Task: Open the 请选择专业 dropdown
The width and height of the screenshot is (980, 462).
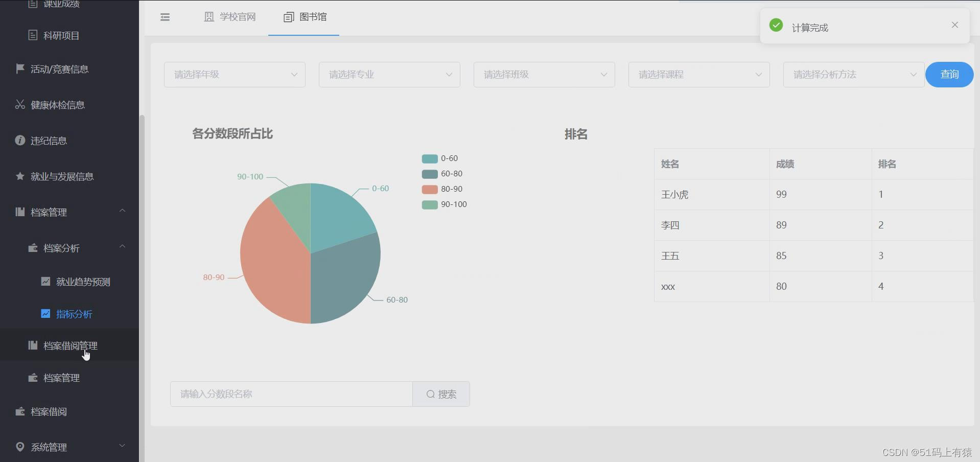Action: coord(389,75)
